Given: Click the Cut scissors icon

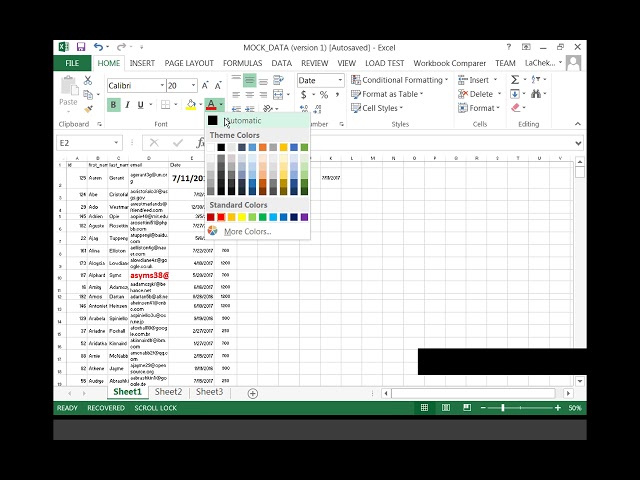Looking at the screenshot, I should [88, 80].
